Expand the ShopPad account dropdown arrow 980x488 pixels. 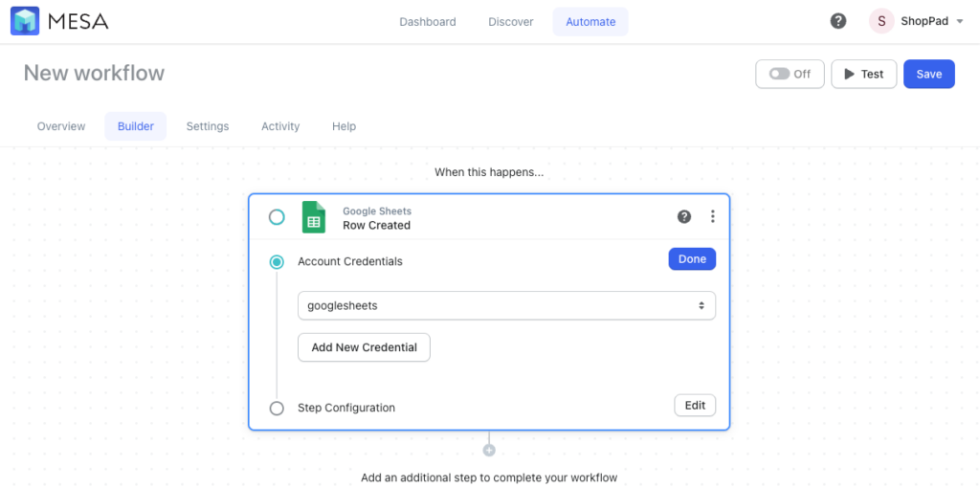point(960,21)
